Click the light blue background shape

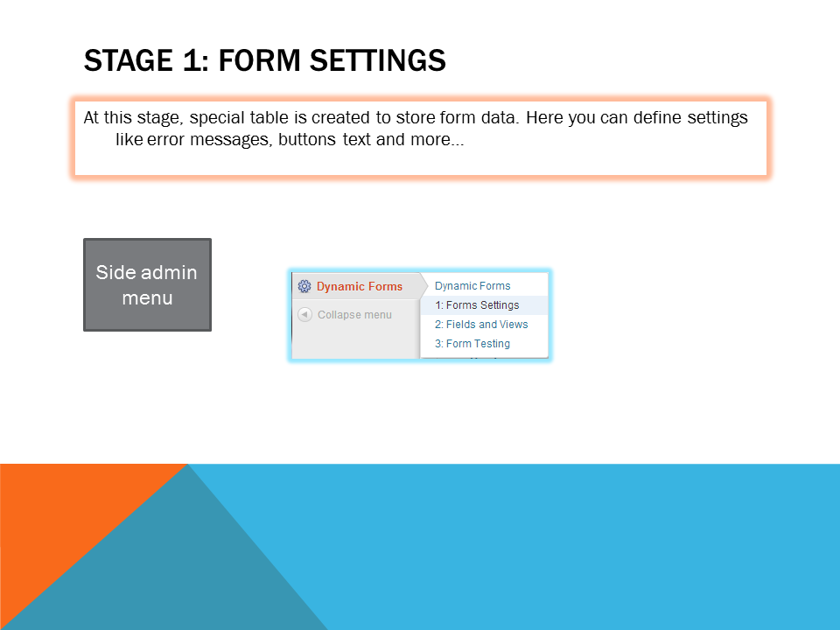tap(563, 546)
